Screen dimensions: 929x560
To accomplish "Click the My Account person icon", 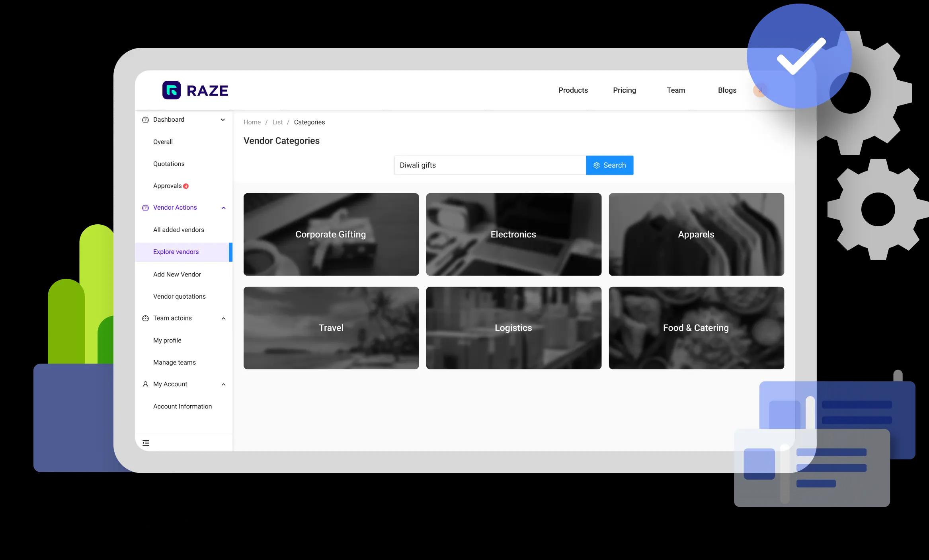I will pyautogui.click(x=145, y=384).
